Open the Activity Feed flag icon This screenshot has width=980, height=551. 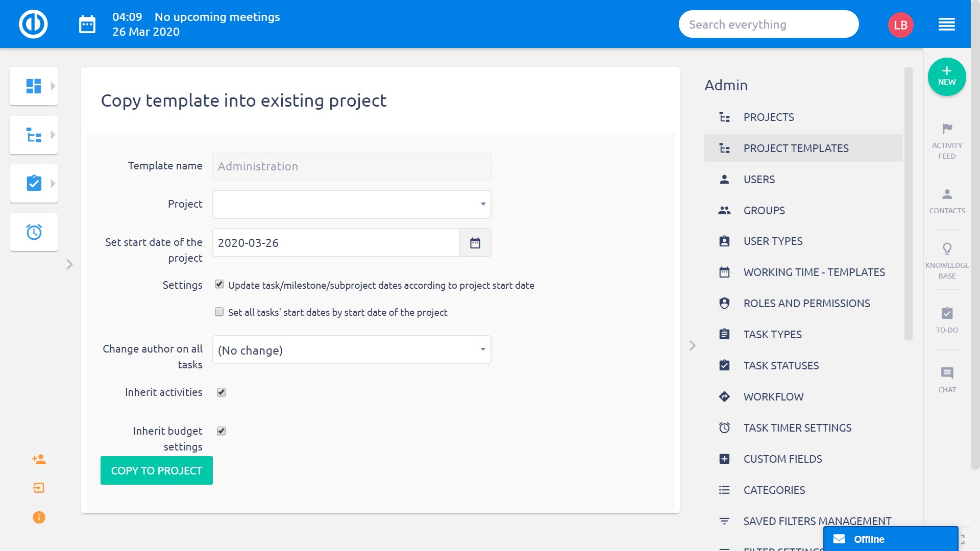947,129
